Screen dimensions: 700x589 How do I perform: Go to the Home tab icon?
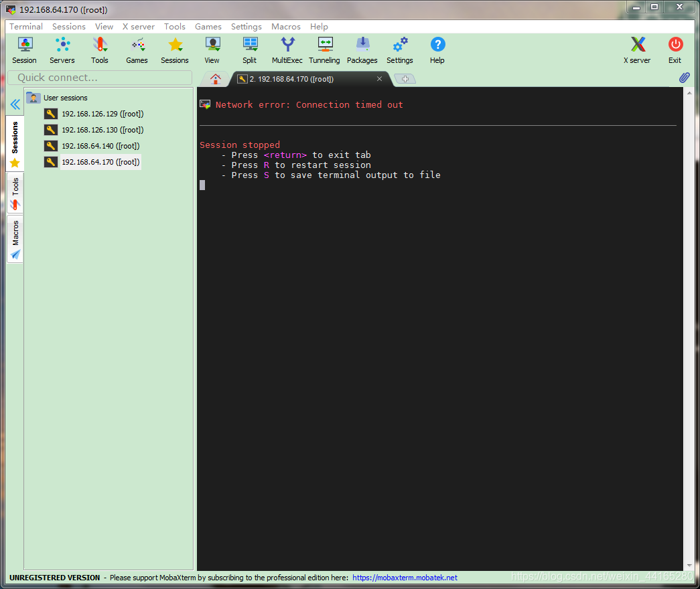pos(216,79)
